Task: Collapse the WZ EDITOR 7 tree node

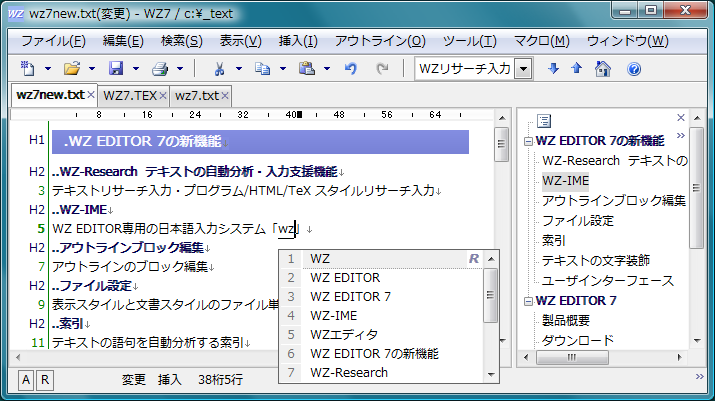Action: pos(528,302)
